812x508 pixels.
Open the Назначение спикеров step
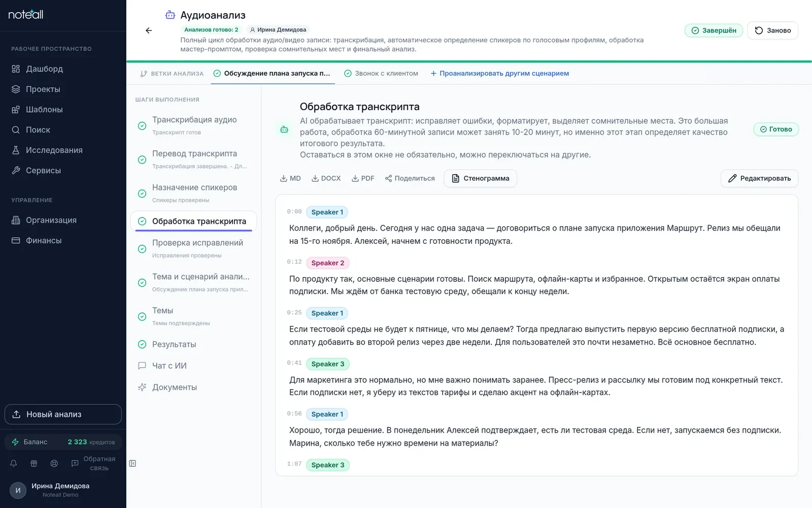(x=194, y=193)
